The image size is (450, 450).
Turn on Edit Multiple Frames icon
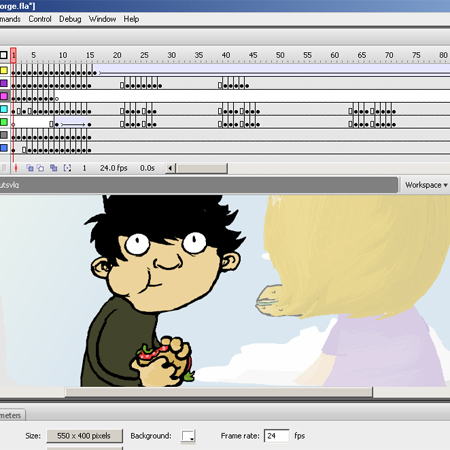click(53, 168)
